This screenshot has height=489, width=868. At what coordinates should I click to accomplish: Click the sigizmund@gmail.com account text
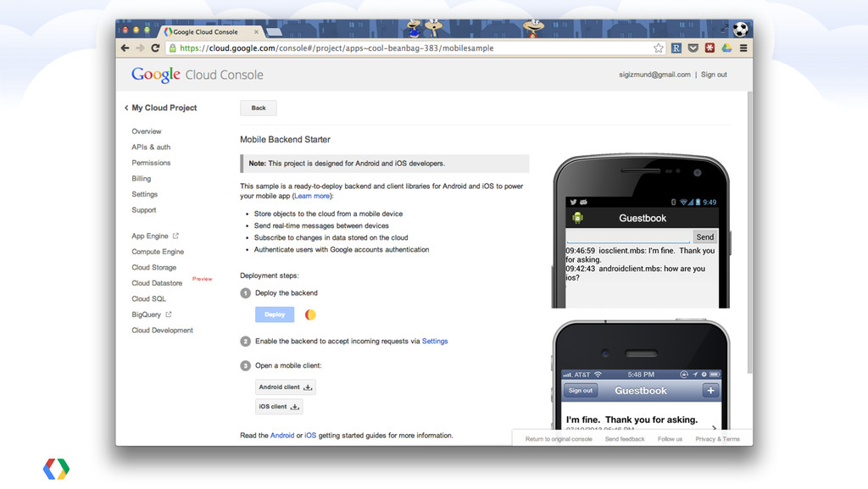point(654,75)
